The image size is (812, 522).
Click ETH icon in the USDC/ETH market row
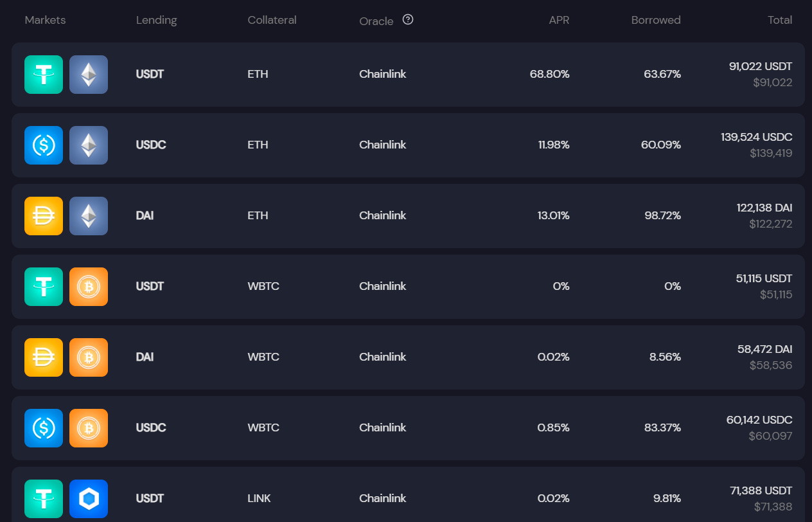click(x=89, y=145)
